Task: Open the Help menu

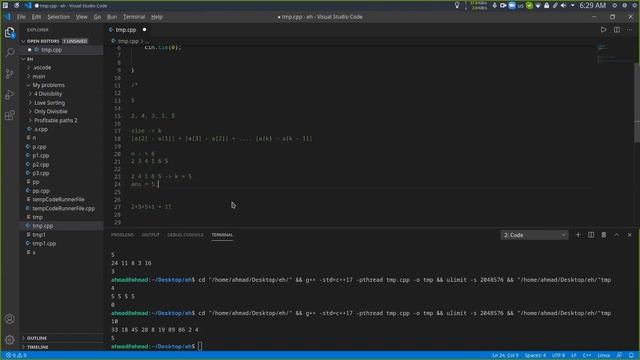Action: [157, 17]
